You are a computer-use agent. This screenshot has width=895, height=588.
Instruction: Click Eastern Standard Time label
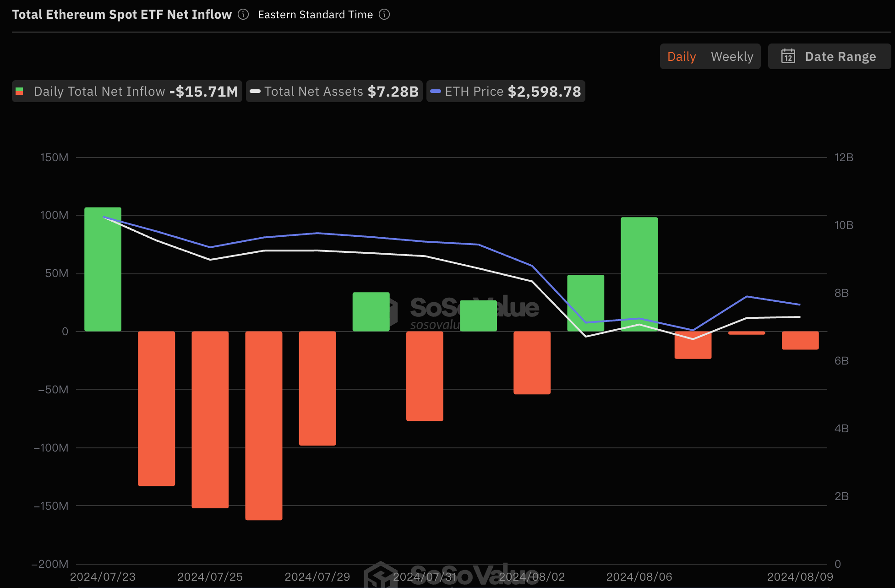pos(316,15)
